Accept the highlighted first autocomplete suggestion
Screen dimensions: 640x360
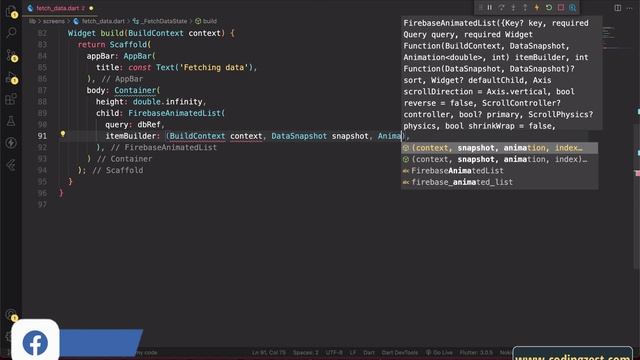[x=500, y=148]
